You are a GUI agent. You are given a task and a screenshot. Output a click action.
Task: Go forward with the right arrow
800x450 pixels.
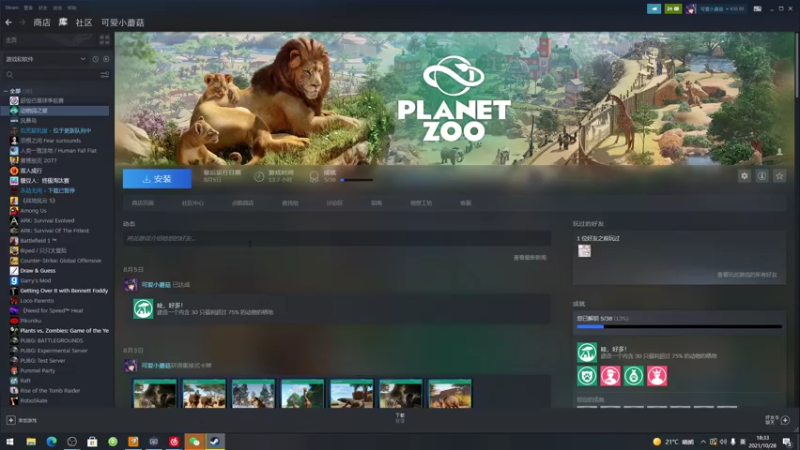tap(22, 22)
